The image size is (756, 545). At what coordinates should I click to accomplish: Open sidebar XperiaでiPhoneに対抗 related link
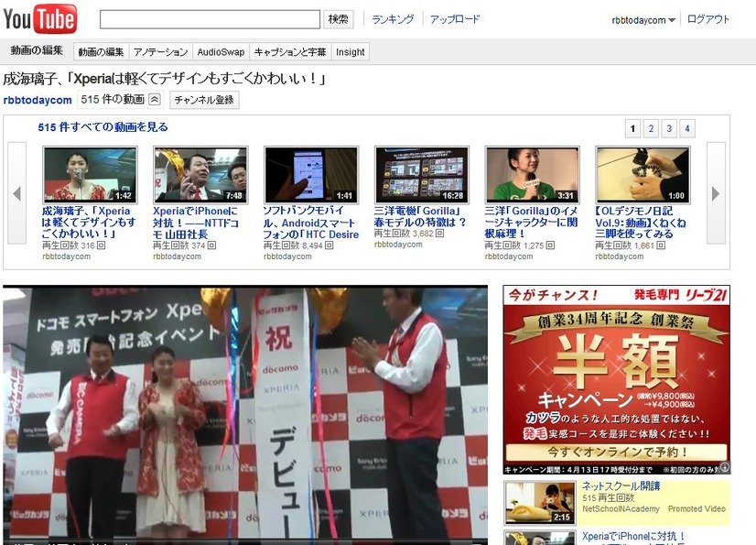pyautogui.click(x=633, y=537)
